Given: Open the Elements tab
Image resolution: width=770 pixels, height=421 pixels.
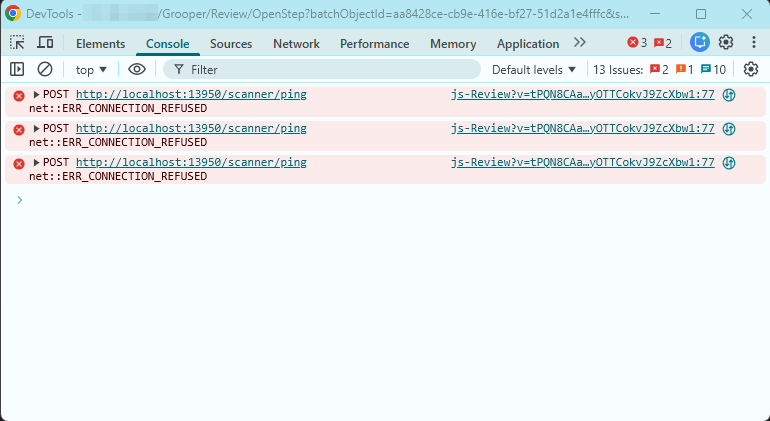Looking at the screenshot, I should [101, 44].
